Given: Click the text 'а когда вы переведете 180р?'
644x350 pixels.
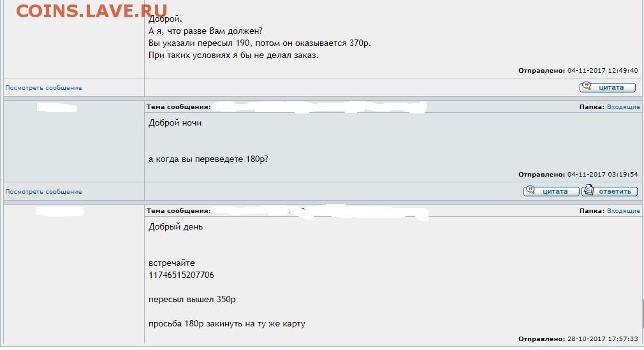Looking at the screenshot, I should 209,159.
